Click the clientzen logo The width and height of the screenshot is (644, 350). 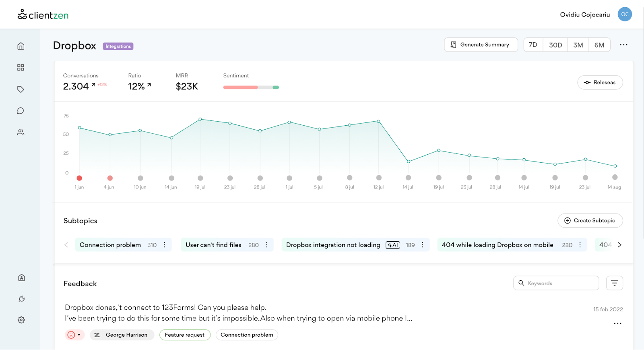[43, 15]
